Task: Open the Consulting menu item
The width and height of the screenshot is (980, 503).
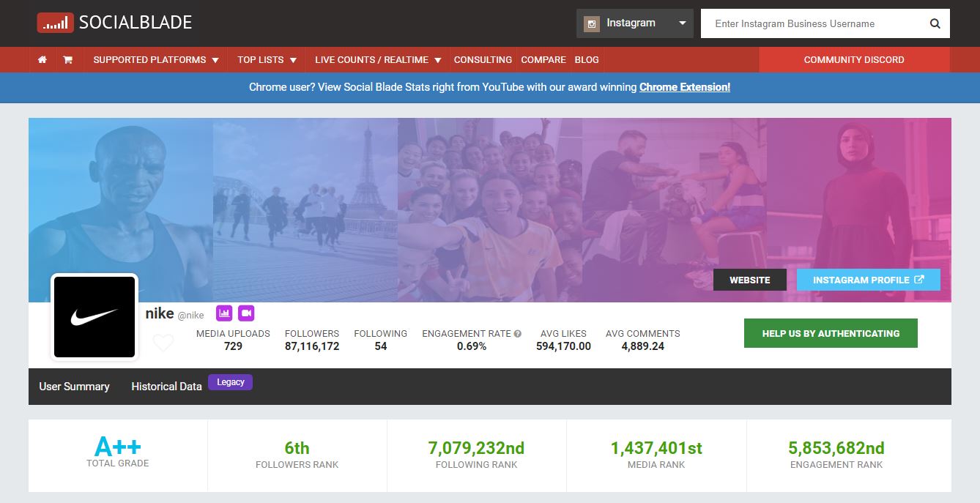Action: click(483, 60)
